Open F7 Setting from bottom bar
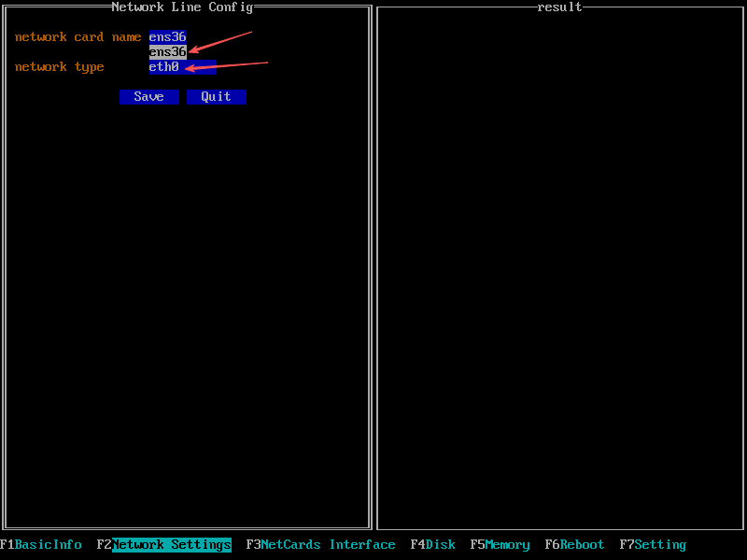This screenshot has width=747, height=560. (653, 545)
